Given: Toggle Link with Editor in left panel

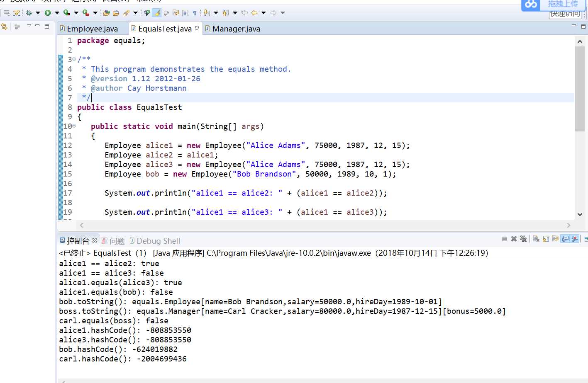Looking at the screenshot, I should pos(4,27).
